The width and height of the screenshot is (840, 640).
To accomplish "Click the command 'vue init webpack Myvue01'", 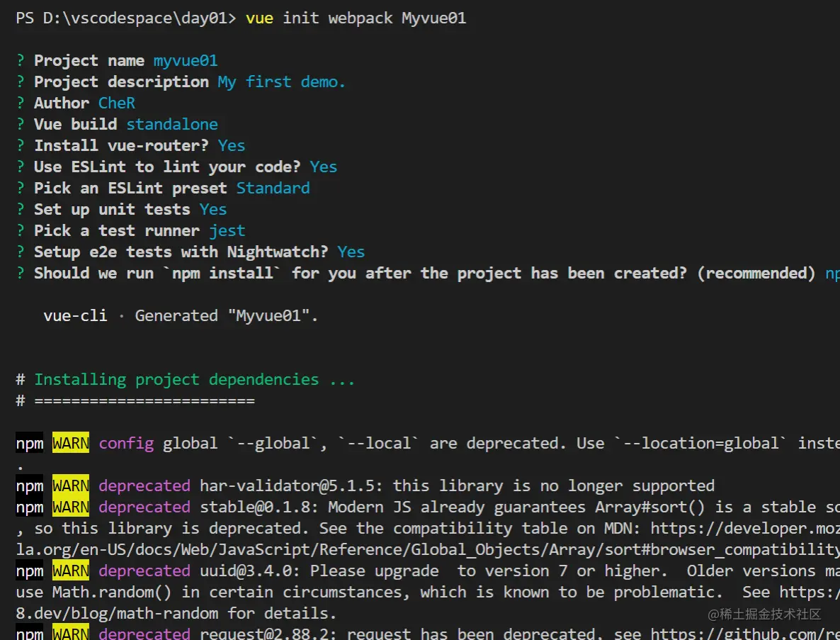I will point(356,18).
